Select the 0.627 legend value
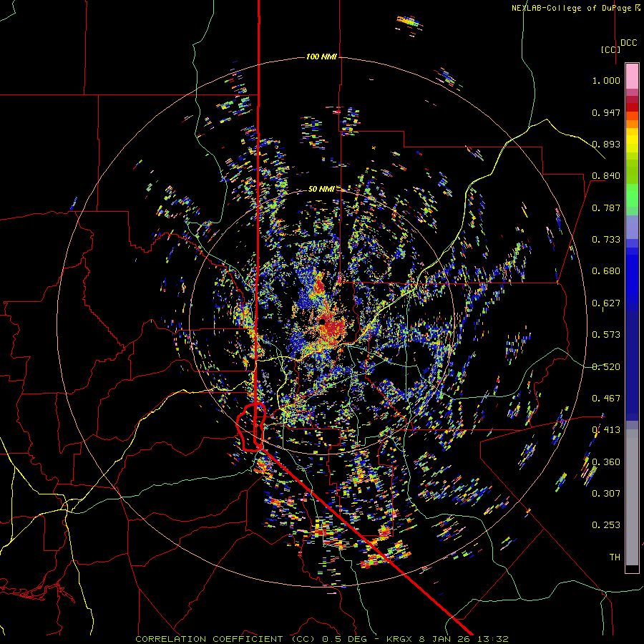Image resolution: width=644 pixels, height=644 pixels. click(606, 303)
